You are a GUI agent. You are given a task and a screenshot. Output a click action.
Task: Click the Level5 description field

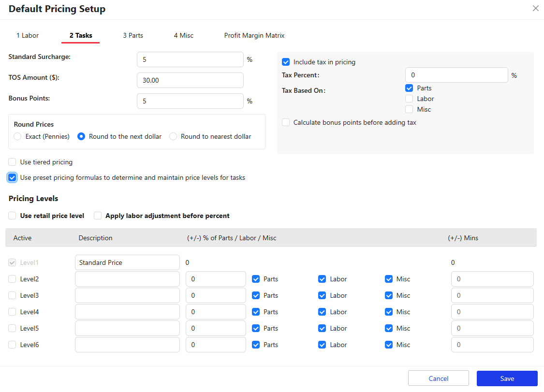[x=127, y=328]
